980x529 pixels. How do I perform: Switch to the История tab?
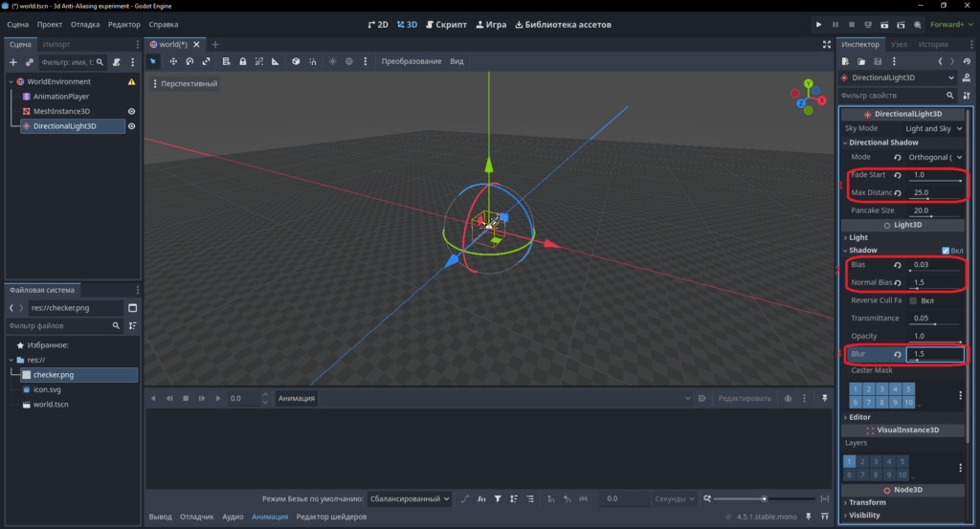[x=933, y=44]
